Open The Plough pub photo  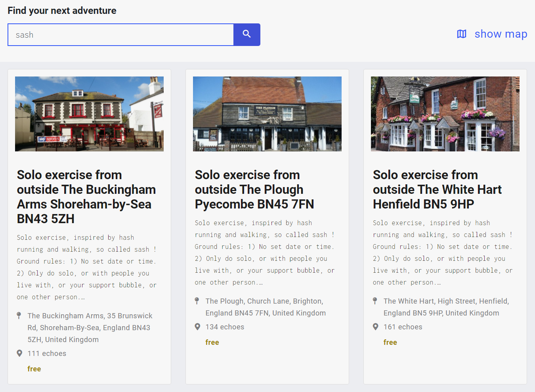click(267, 114)
